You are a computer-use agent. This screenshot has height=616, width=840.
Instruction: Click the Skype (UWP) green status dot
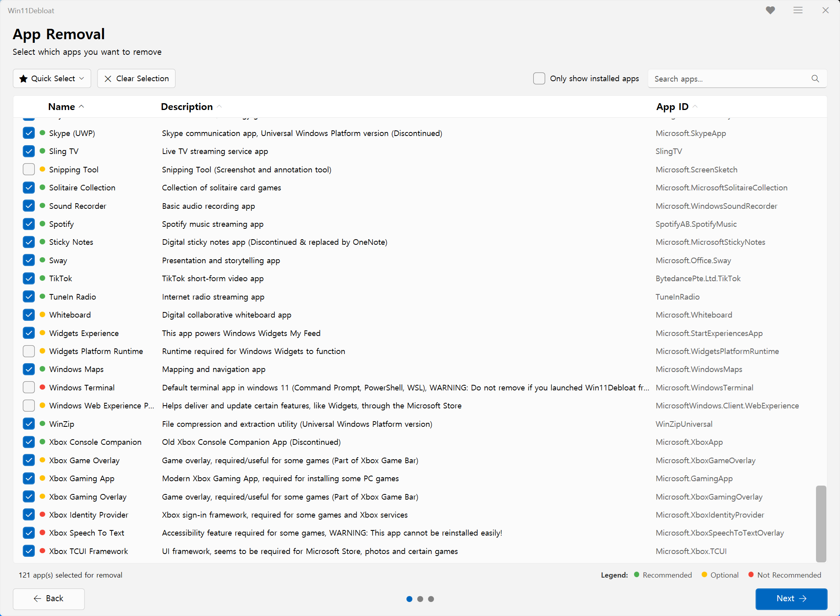click(42, 133)
